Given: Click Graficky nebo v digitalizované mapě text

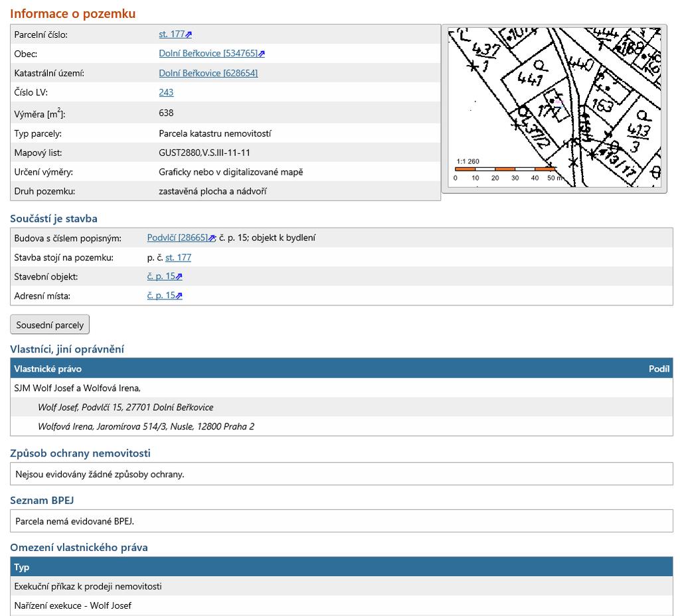Looking at the screenshot, I should click(230, 172).
